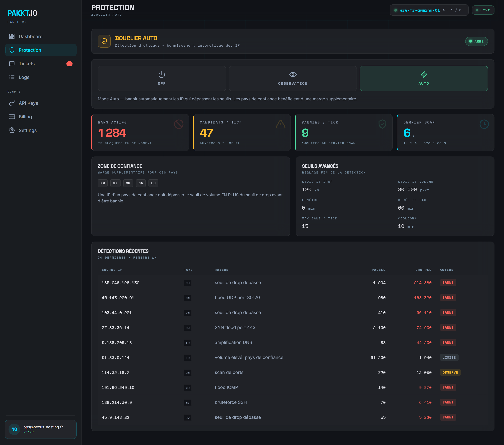This screenshot has width=504, height=445.
Task: Click the Protection shield icon in sidebar
Action: 12,50
